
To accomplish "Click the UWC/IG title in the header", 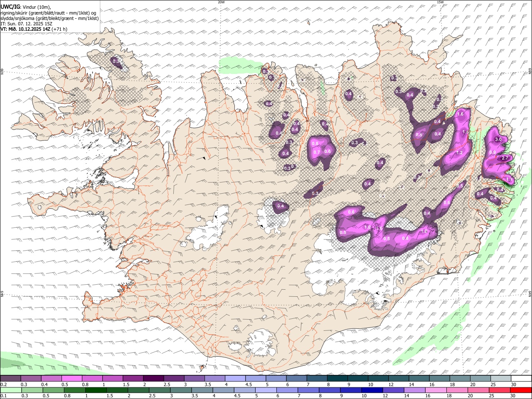I will [10, 7].
